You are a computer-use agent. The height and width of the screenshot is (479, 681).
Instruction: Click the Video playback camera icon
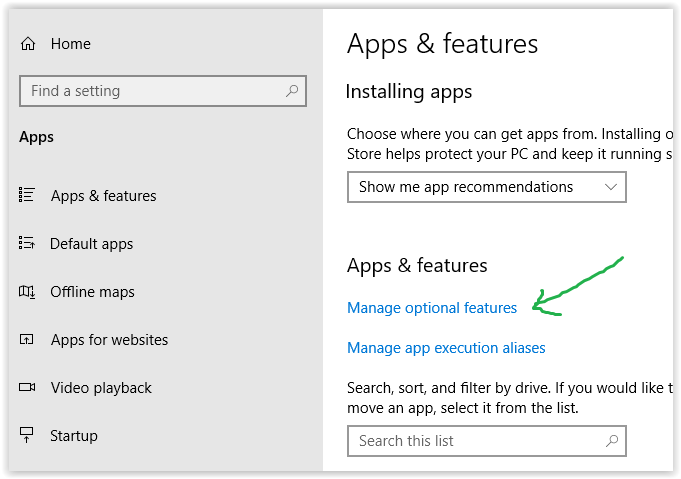(x=28, y=387)
